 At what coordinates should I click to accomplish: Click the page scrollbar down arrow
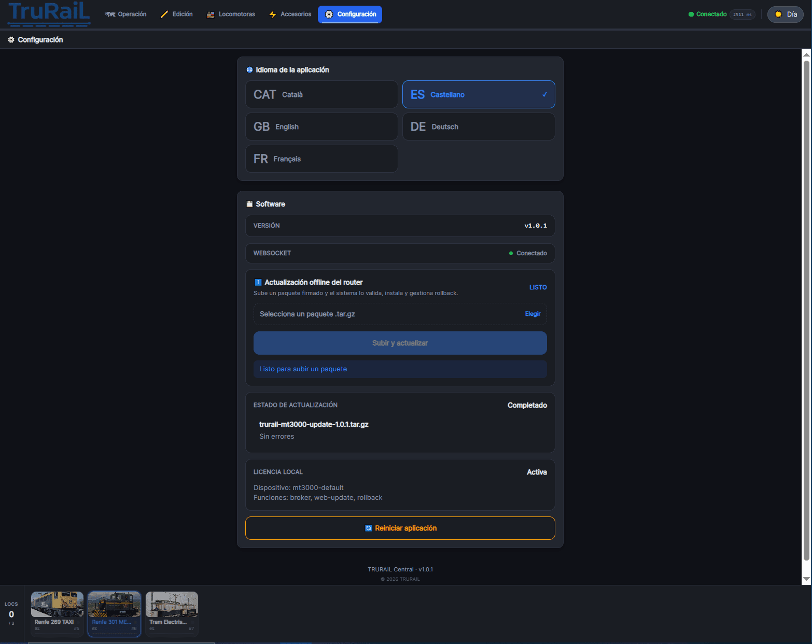pyautogui.click(x=806, y=579)
